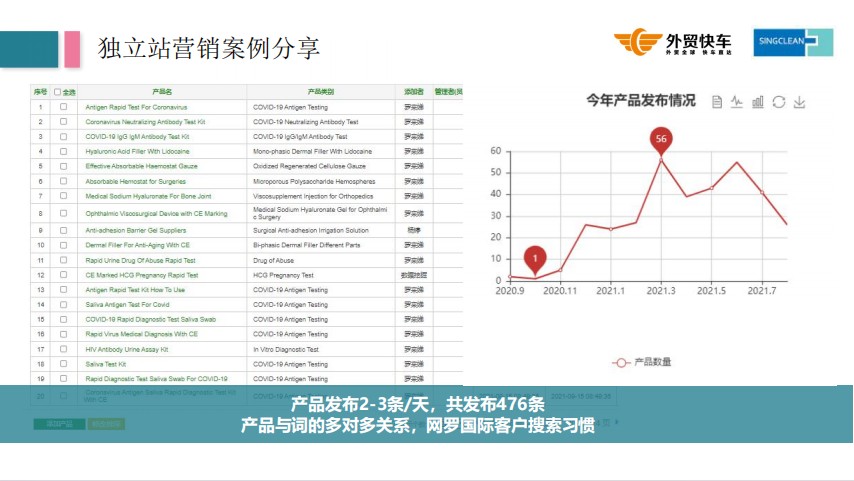Click Bi-phasic Dermal Filler Different Parts cell

(x=307, y=245)
